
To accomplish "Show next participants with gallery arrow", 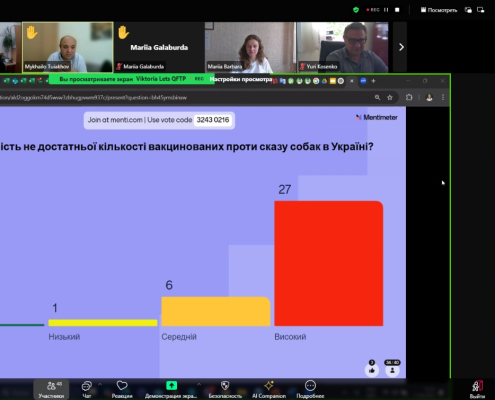I will tap(401, 47).
